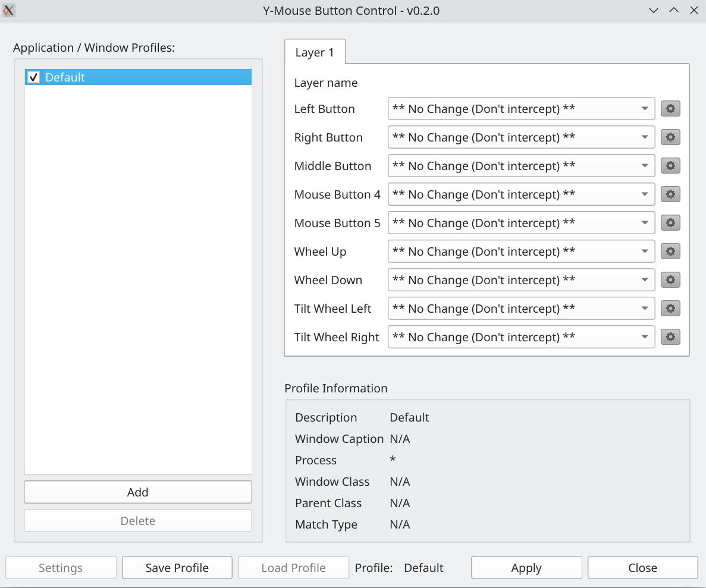
Task: Open gear settings for Wheel Up
Action: (670, 251)
